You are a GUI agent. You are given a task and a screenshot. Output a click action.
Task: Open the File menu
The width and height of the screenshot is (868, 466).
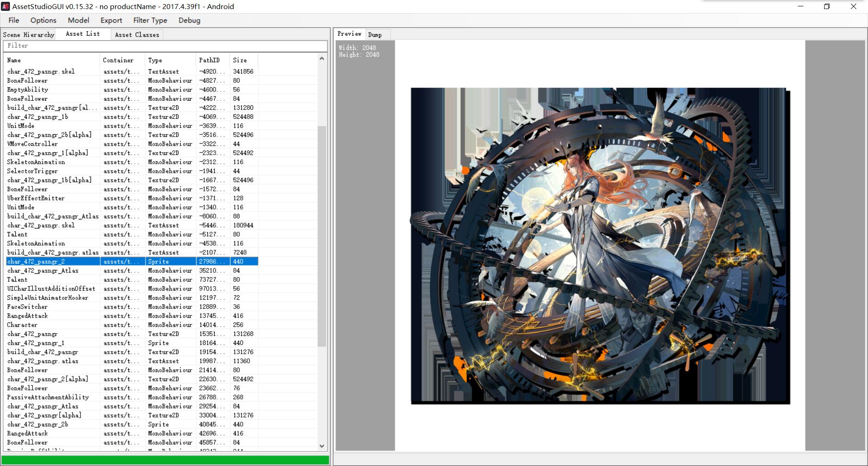point(14,20)
